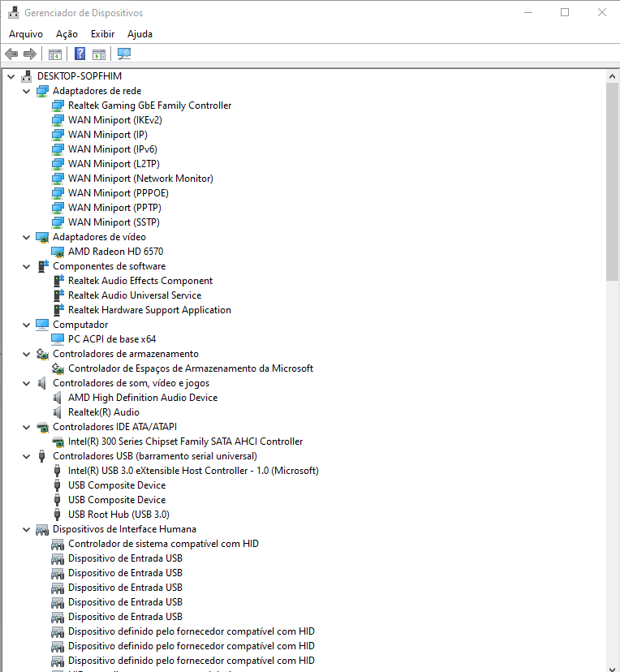Click the Controladores de armazenamento icon
620x672 pixels.
click(x=42, y=354)
